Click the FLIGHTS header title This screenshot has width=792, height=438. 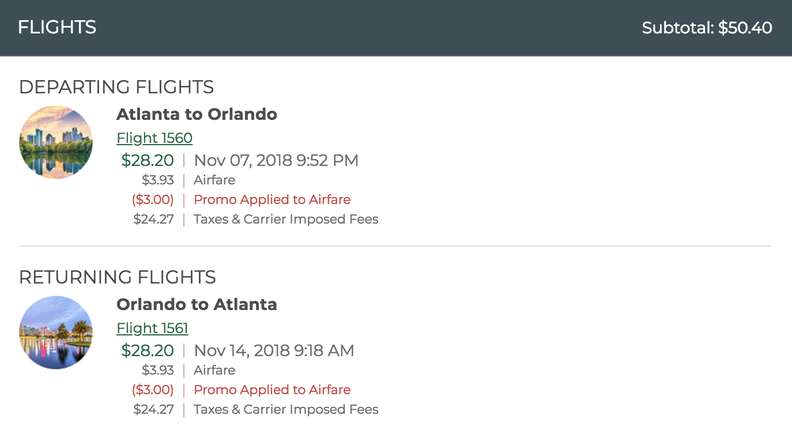pyautogui.click(x=57, y=27)
